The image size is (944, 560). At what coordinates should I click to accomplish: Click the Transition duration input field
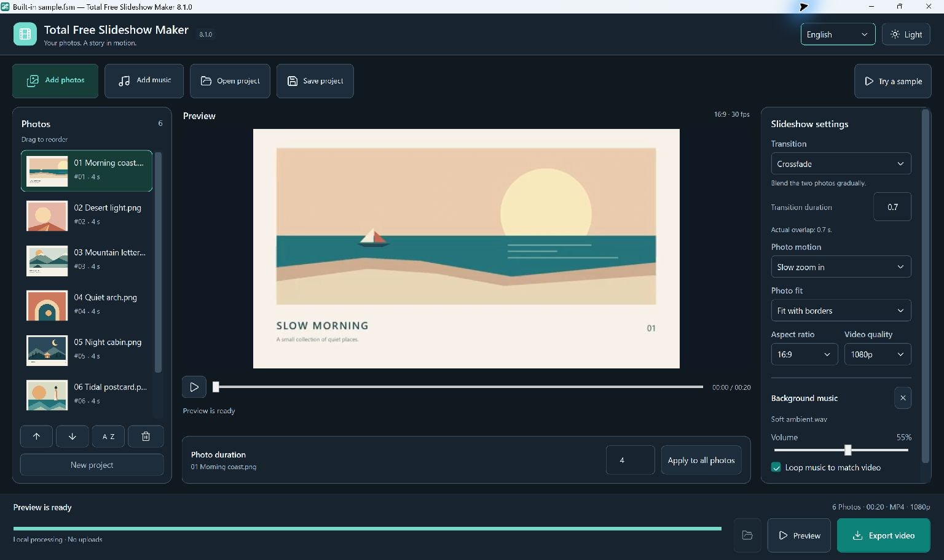tap(892, 207)
